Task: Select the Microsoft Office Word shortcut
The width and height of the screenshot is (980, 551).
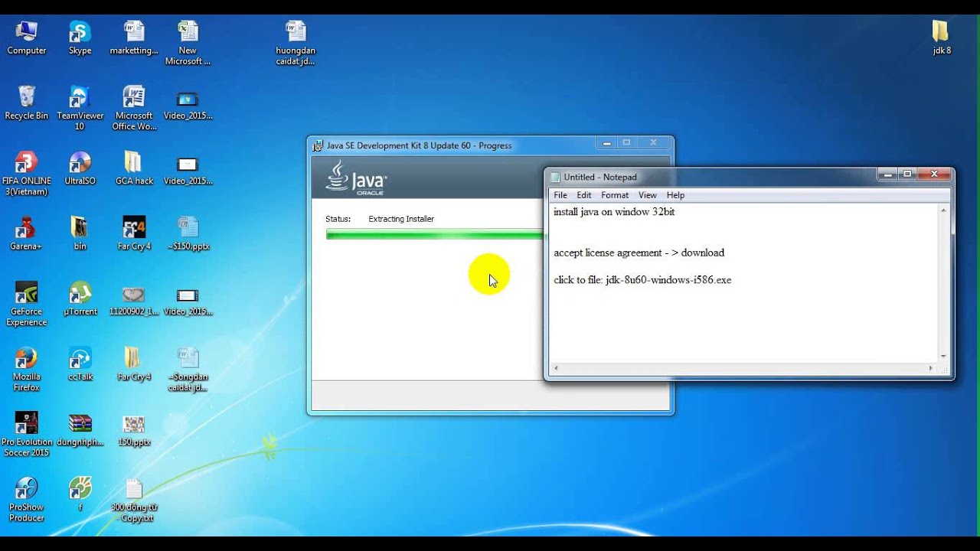Action: click(x=134, y=109)
